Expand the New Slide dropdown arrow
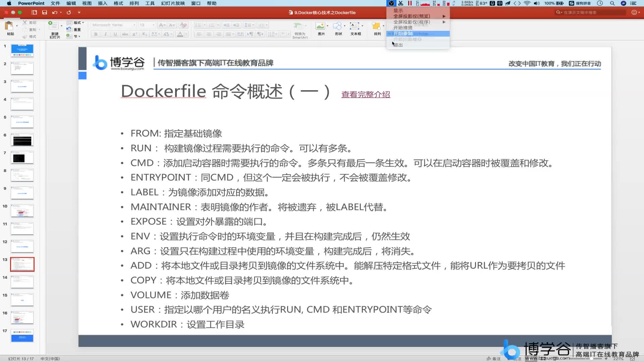The width and height of the screenshot is (644, 362). (x=61, y=25)
